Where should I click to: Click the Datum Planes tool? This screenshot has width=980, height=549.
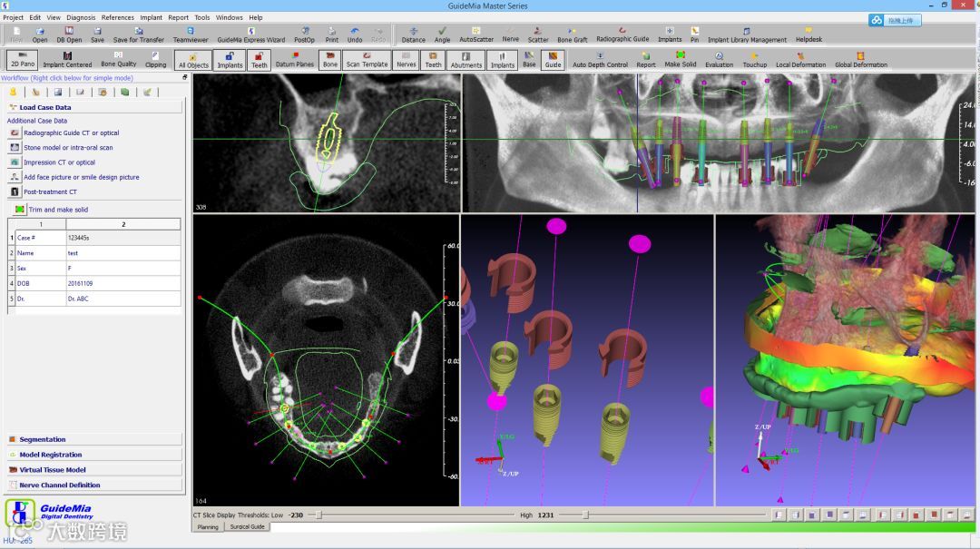294,59
